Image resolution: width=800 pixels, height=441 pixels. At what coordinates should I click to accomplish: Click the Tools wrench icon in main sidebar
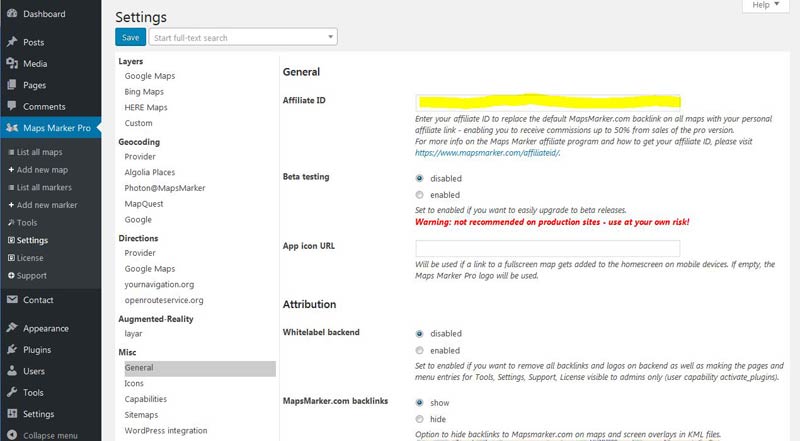point(12,392)
